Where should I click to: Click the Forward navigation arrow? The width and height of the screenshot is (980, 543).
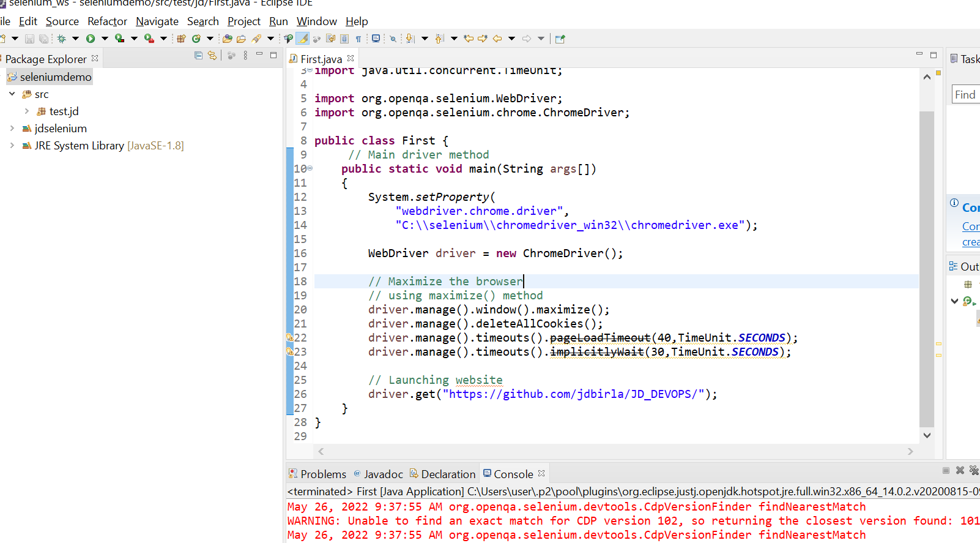click(527, 39)
